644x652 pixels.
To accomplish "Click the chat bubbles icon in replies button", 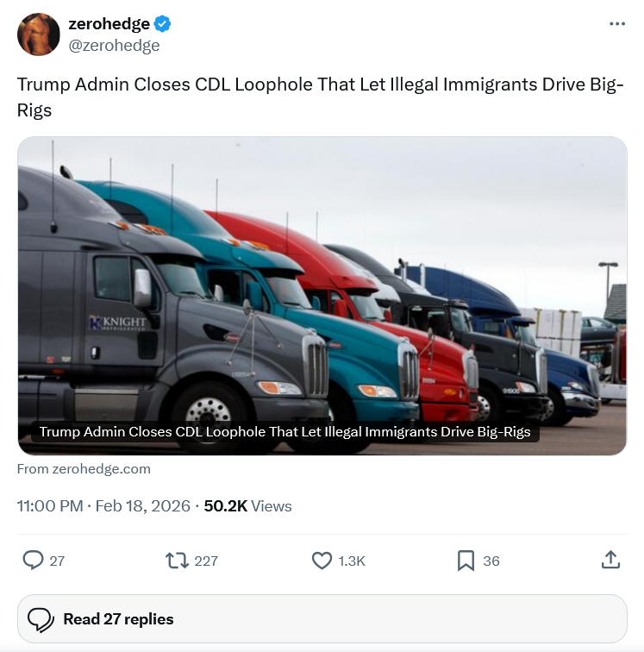I will pos(41,619).
